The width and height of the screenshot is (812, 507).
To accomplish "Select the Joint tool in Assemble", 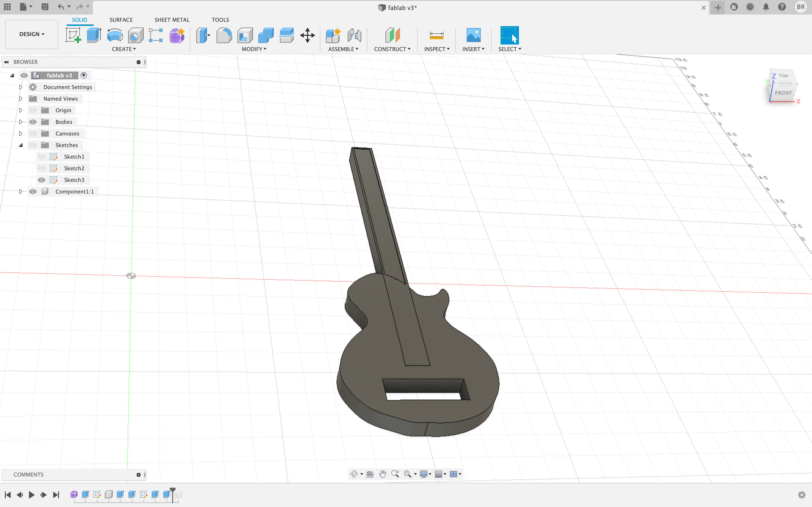I will (x=354, y=35).
